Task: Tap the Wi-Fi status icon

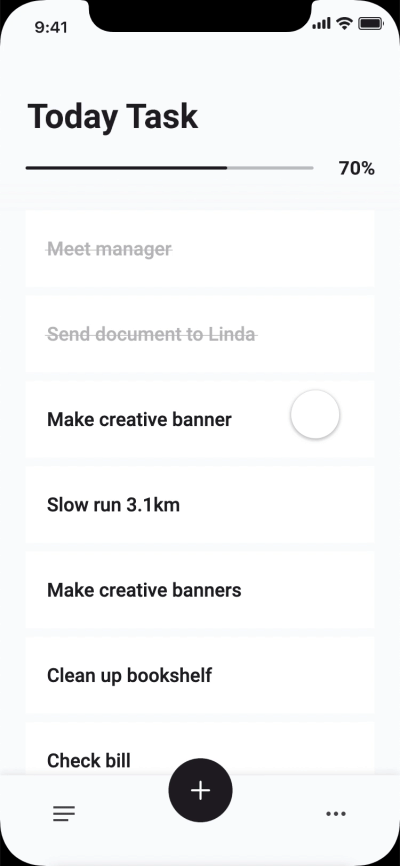Action: [345, 23]
